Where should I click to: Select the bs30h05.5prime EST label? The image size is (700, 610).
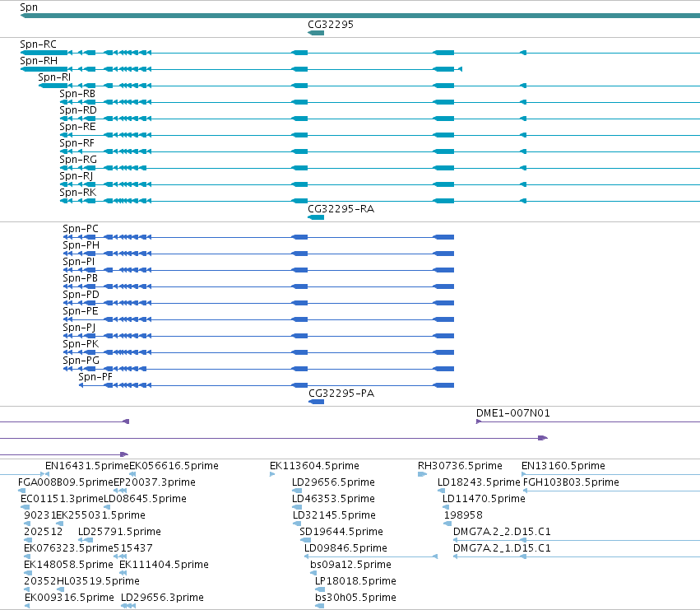pos(355,598)
